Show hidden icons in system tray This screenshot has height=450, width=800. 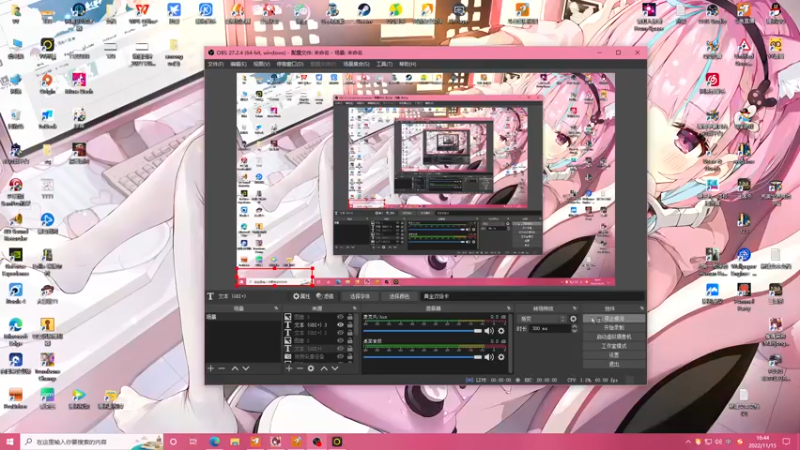688,442
